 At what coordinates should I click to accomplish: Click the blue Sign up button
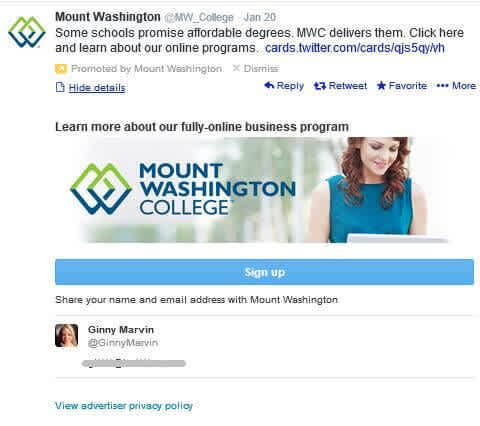[x=264, y=272]
